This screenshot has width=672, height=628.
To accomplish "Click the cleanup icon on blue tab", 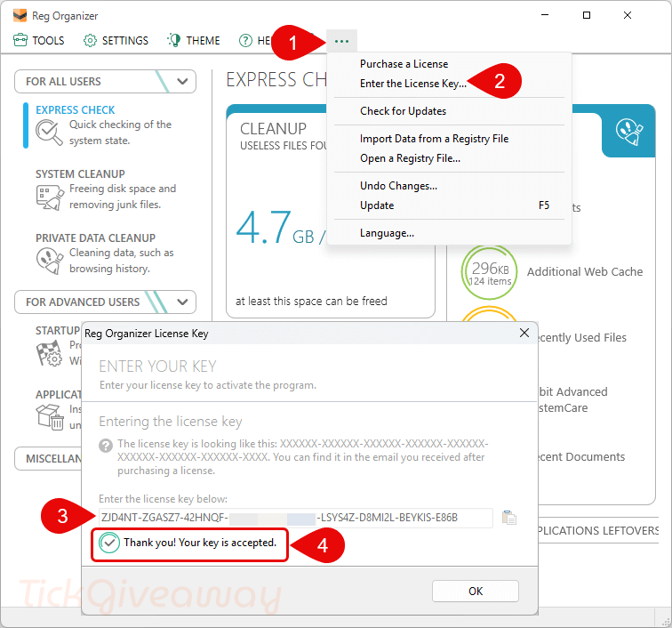I will pos(628,132).
